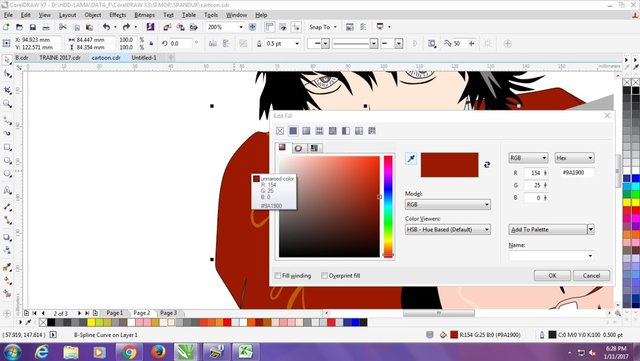Toggle lock ratio padlock in property bar
This screenshot has width=640, height=361.
[151, 43]
